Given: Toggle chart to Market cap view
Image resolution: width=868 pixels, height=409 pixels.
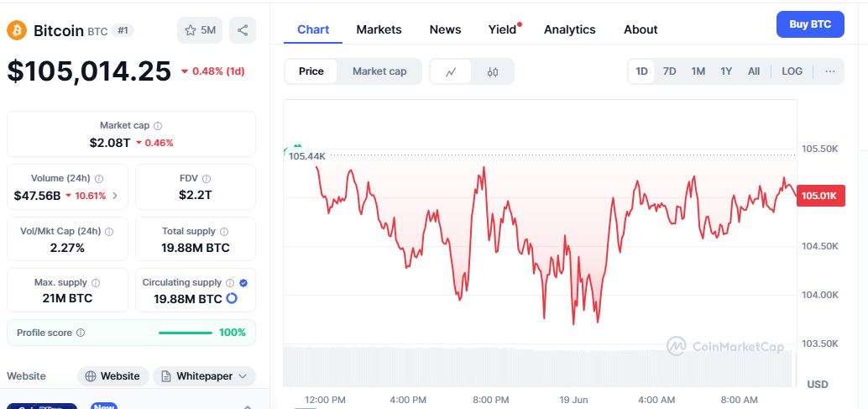Looking at the screenshot, I should [379, 71].
